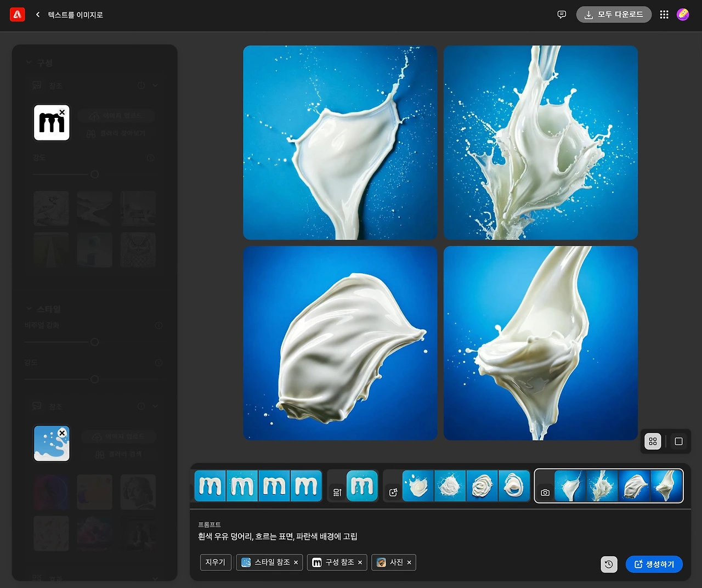The height and width of the screenshot is (588, 702).
Task: Remove the composition reference image
Action: 62,112
